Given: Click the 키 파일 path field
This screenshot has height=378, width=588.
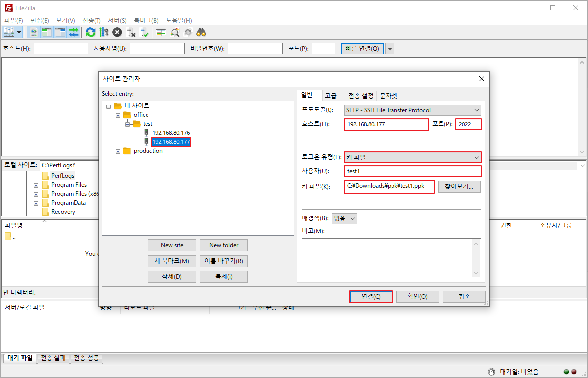Looking at the screenshot, I should coord(389,187).
